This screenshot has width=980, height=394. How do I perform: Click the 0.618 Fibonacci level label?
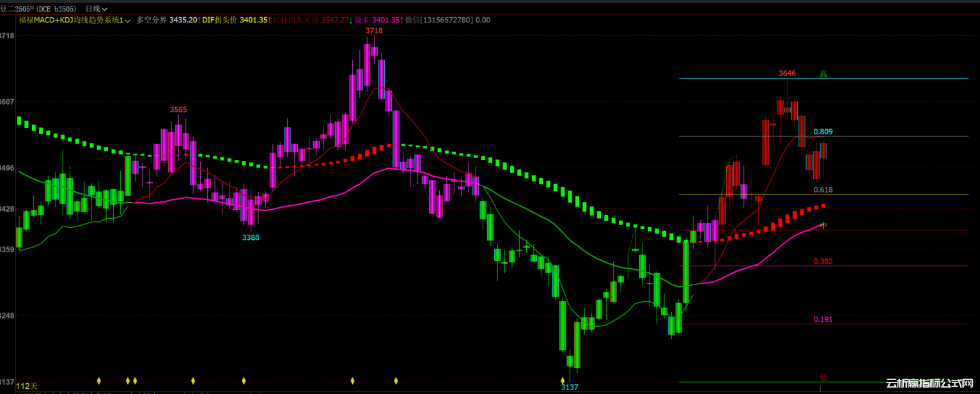823,190
